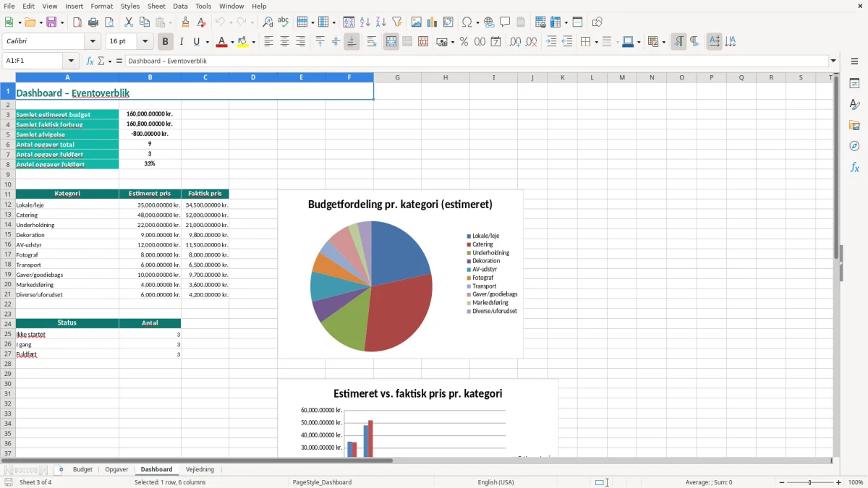Open the Font Color dropdown arrow
Image resolution: width=868 pixels, height=488 pixels.
(x=232, y=42)
